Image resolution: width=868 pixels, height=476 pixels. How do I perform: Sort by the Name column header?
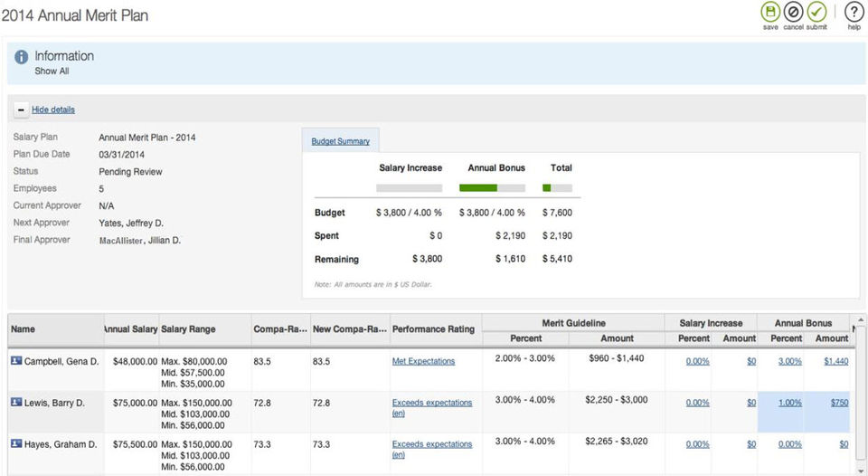pos(56,329)
